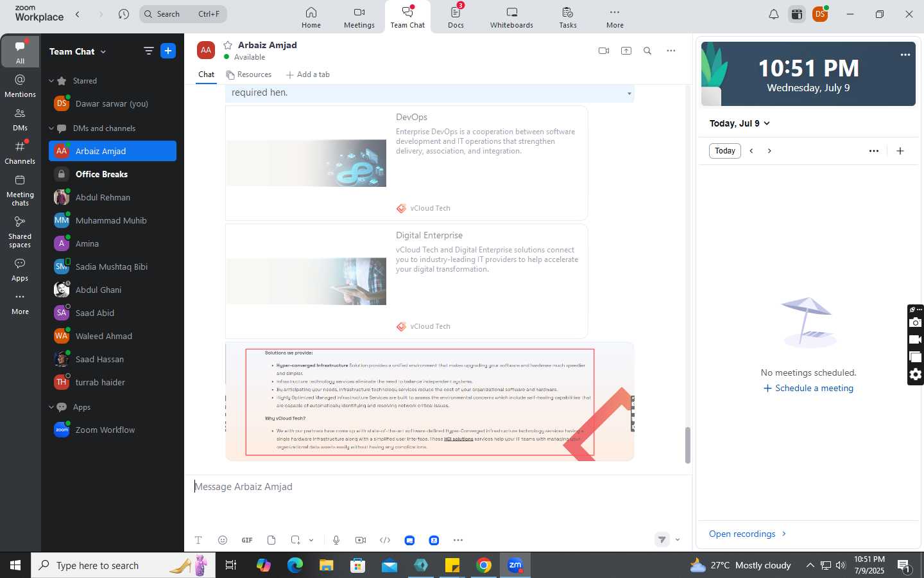
Task: Collapse the Apps section in chat list
Action: [51, 407]
